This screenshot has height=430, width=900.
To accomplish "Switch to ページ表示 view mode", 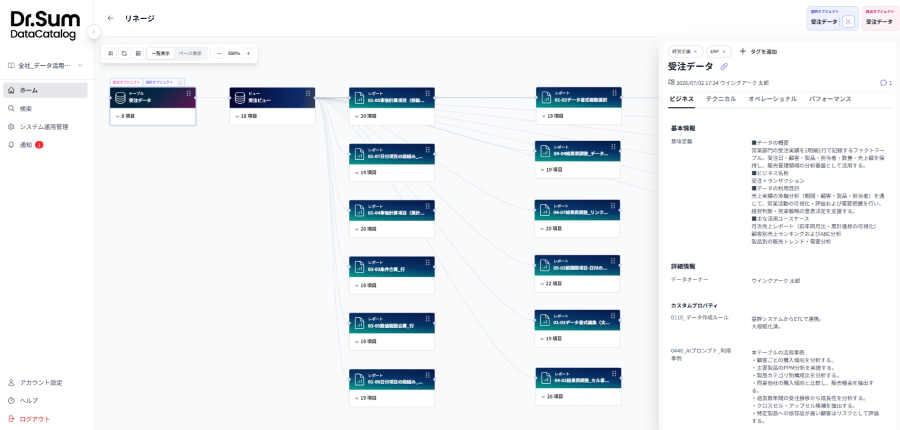I will pos(190,53).
